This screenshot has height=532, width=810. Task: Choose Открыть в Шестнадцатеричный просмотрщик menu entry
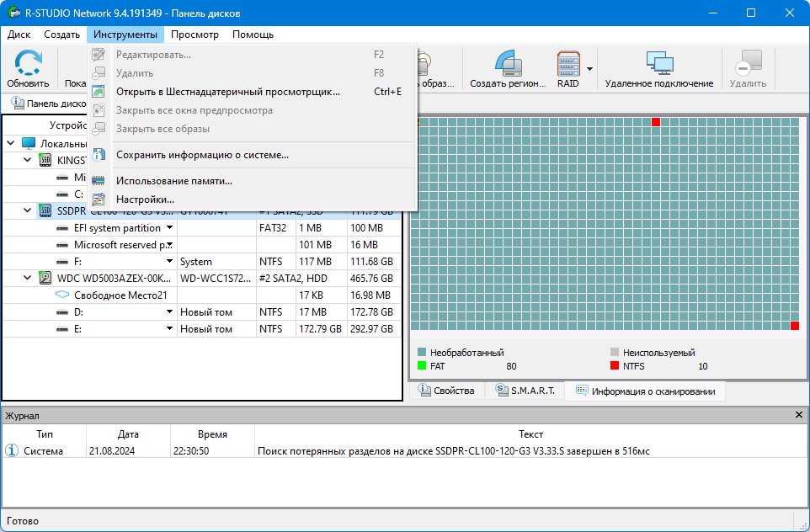[228, 92]
